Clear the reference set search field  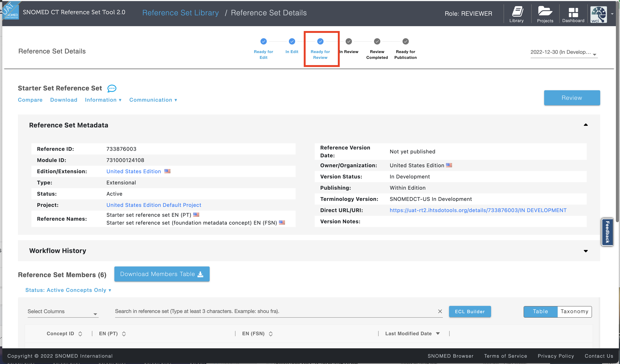440,311
